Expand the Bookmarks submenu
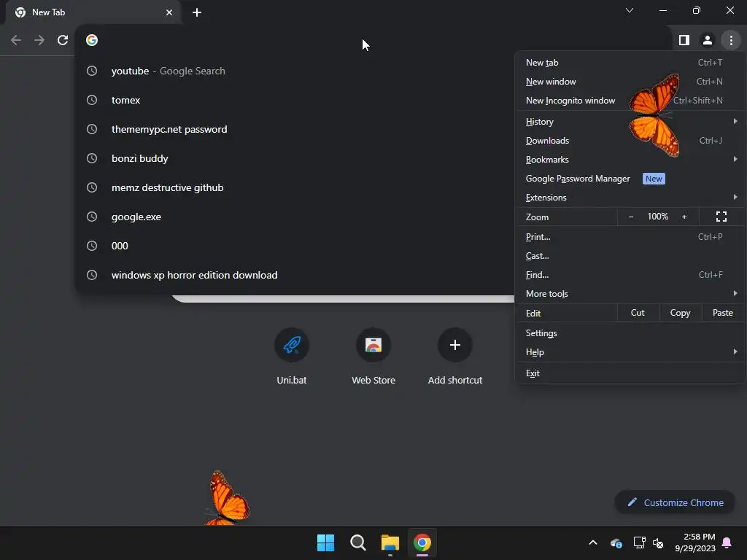This screenshot has width=747, height=560. click(630, 160)
